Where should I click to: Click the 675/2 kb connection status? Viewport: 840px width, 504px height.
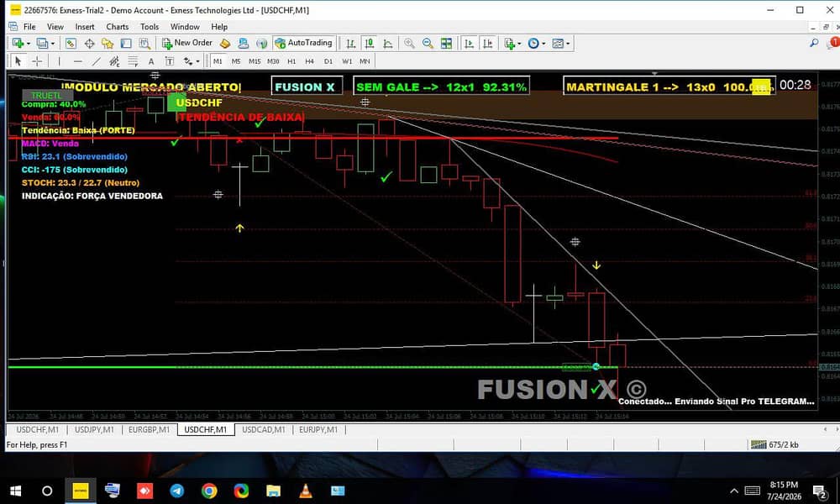774,444
